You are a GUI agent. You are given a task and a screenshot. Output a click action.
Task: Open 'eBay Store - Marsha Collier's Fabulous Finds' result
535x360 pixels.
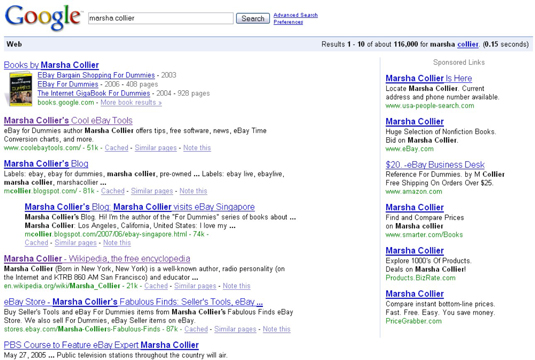pyautogui.click(x=133, y=302)
